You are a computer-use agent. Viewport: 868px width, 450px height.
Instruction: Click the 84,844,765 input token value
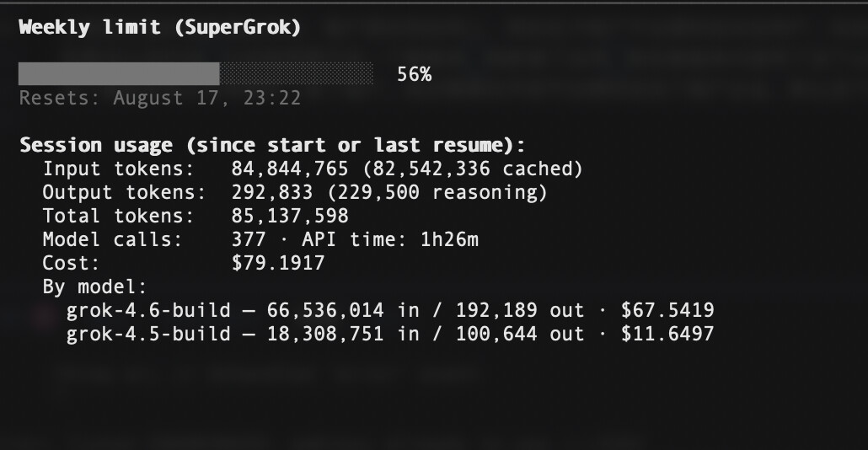click(x=290, y=169)
